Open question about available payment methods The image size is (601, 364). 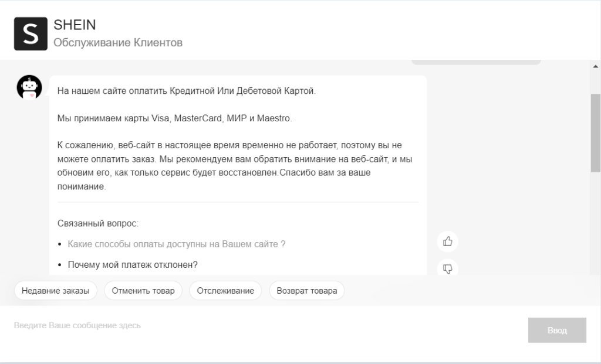click(177, 244)
